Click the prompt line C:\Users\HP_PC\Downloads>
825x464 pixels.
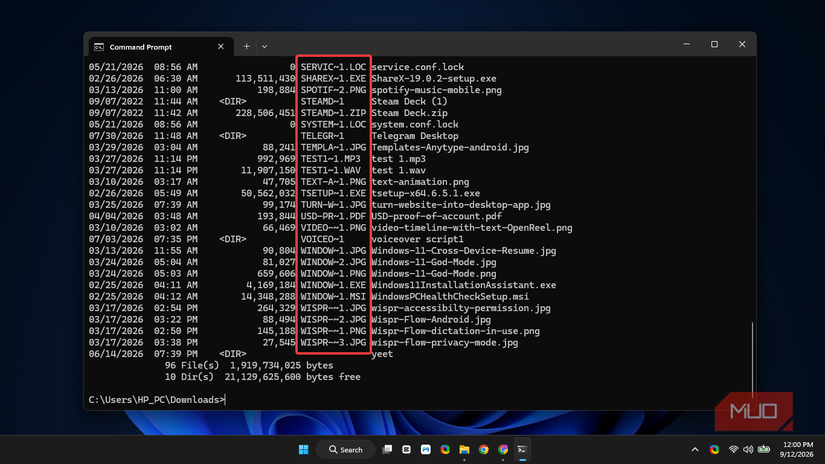click(x=157, y=400)
